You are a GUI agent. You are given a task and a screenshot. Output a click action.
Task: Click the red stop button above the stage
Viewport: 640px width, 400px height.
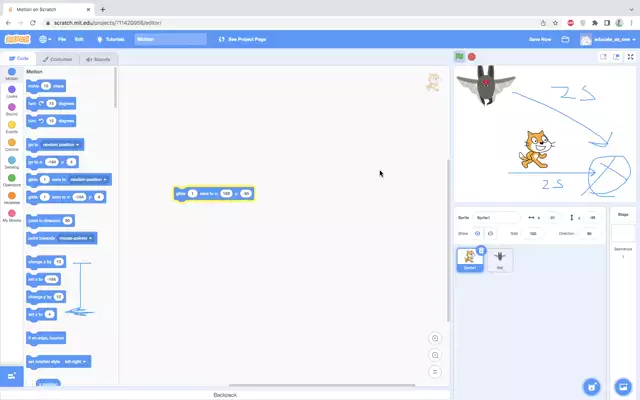point(472,57)
